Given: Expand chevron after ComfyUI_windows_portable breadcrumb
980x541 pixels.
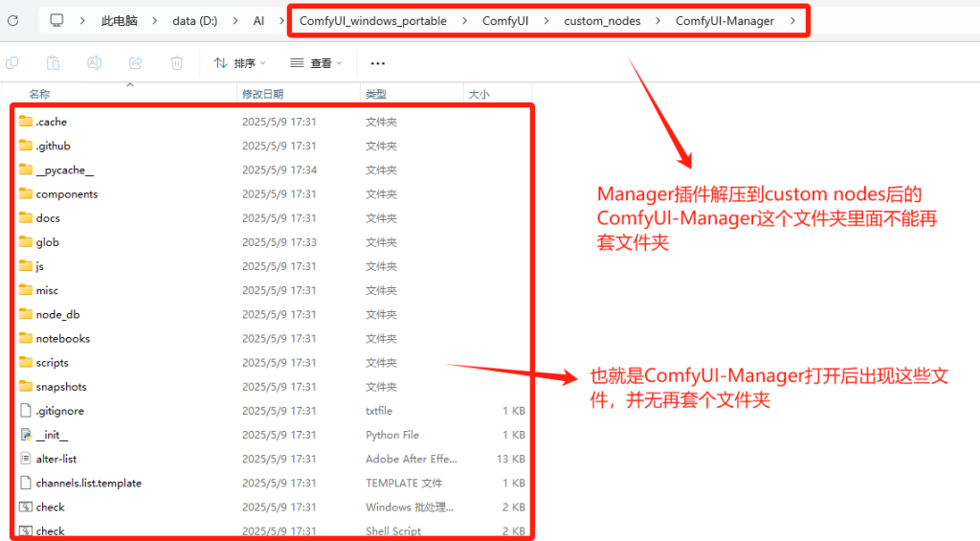Looking at the screenshot, I should coord(464,21).
